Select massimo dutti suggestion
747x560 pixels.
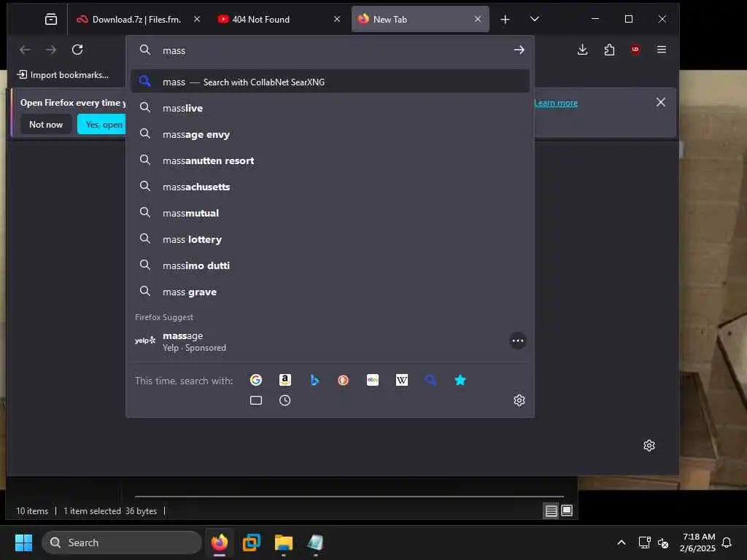coord(330,265)
